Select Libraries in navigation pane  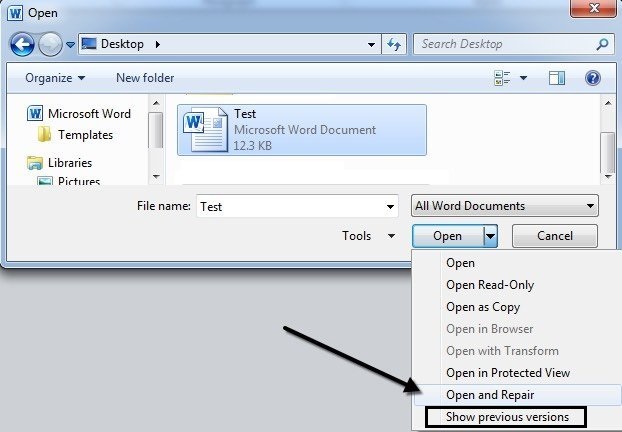tap(60, 163)
